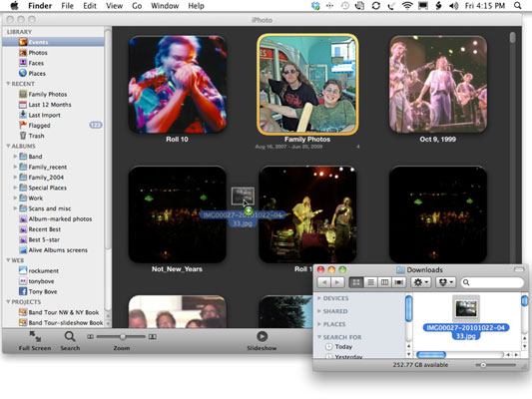Image resolution: width=532 pixels, height=399 pixels.
Task: Click the Full Screen toolbar button
Action: [35, 341]
